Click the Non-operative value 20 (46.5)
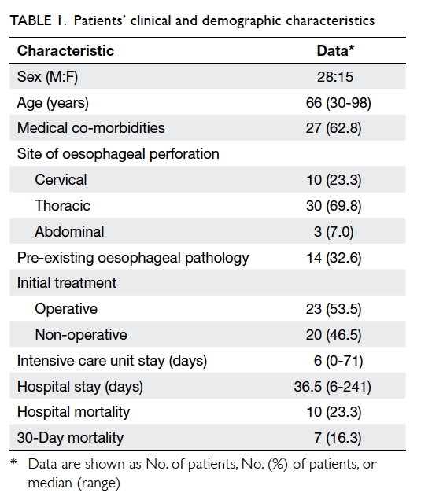Screen dimensions: 421x504 pyautogui.click(x=334, y=335)
